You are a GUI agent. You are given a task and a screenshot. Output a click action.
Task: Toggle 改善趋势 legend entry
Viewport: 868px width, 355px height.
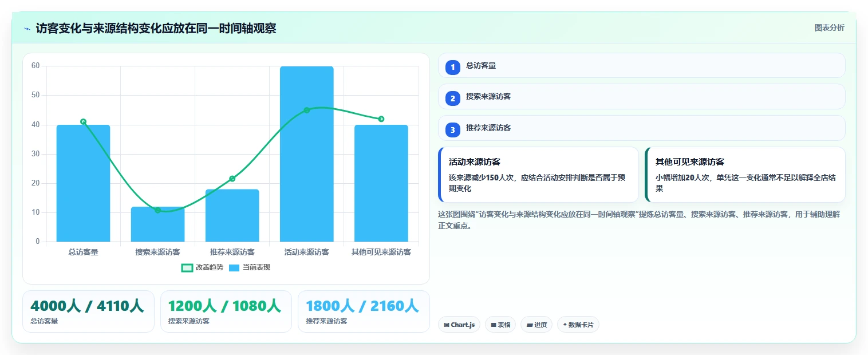(x=202, y=267)
